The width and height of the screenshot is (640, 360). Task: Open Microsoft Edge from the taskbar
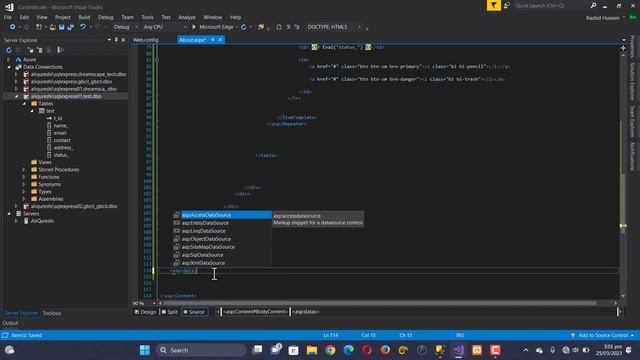coord(349,350)
